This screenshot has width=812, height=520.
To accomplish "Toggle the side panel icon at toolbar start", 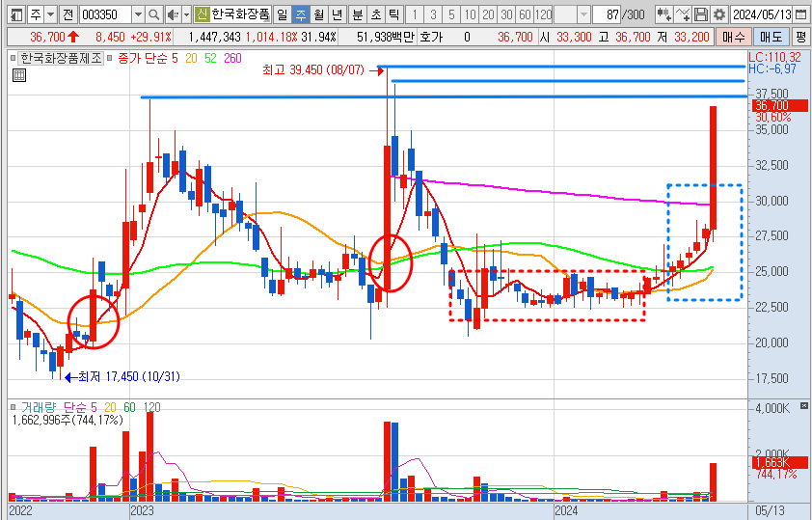I will 17,14.
